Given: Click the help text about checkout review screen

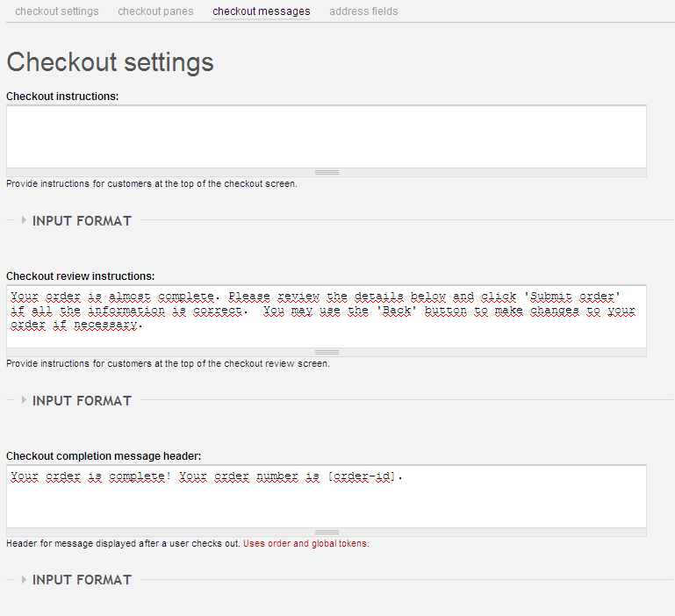Looking at the screenshot, I should pos(168,364).
